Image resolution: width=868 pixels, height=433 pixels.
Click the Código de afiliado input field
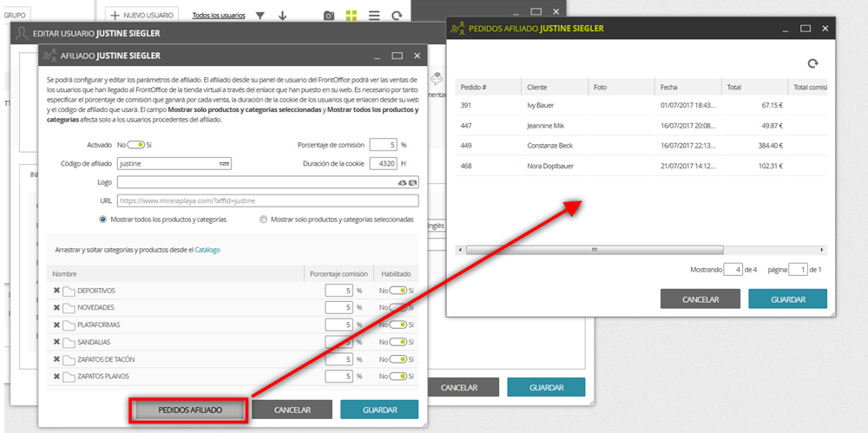[174, 164]
